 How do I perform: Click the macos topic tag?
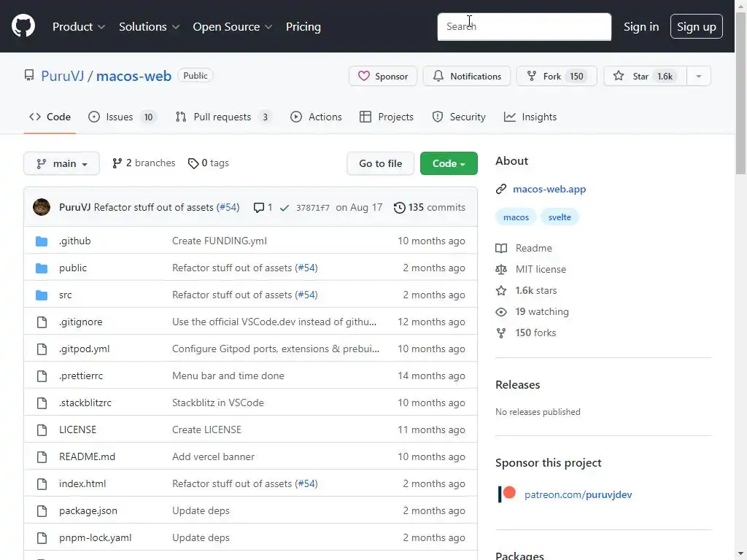click(x=516, y=217)
